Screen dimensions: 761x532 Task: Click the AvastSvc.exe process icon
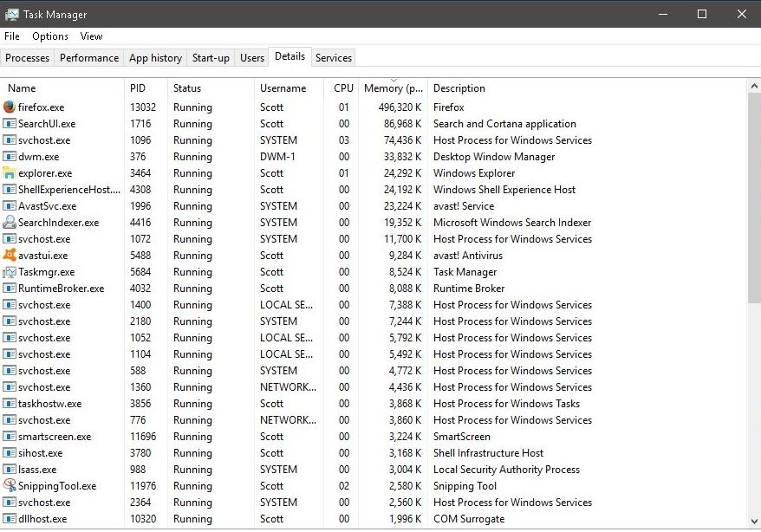[10, 205]
